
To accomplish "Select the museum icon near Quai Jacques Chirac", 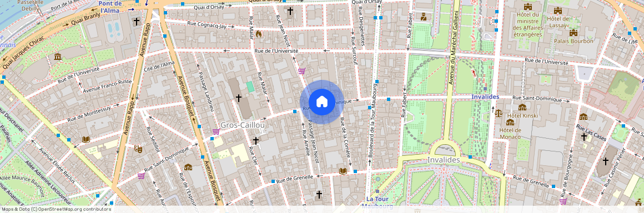I will (58, 56).
